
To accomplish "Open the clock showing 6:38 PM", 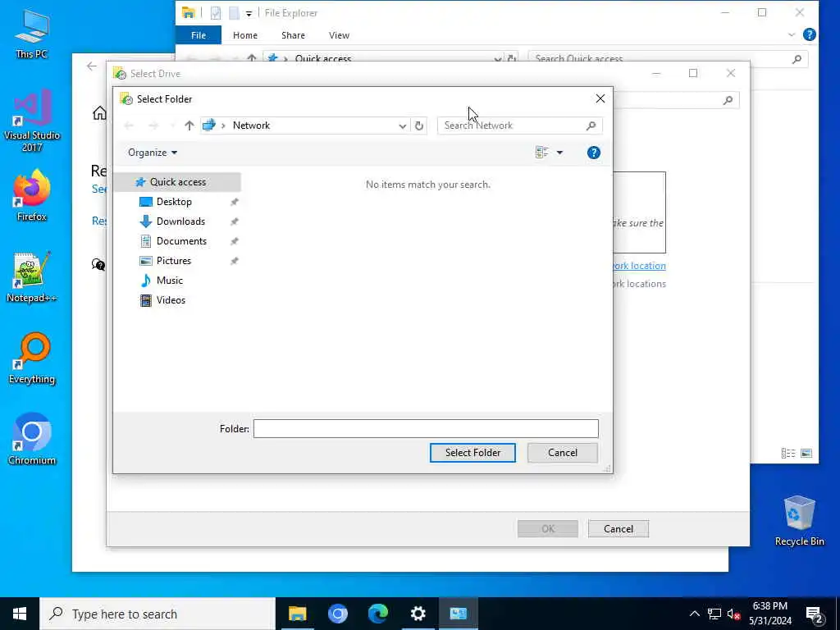I will click(x=769, y=614).
